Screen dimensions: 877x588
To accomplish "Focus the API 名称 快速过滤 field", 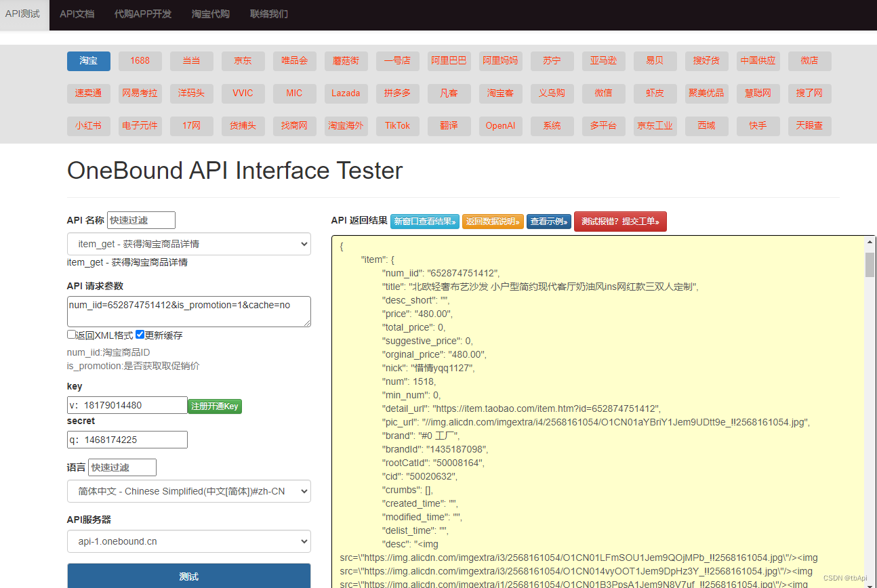I will coord(141,220).
